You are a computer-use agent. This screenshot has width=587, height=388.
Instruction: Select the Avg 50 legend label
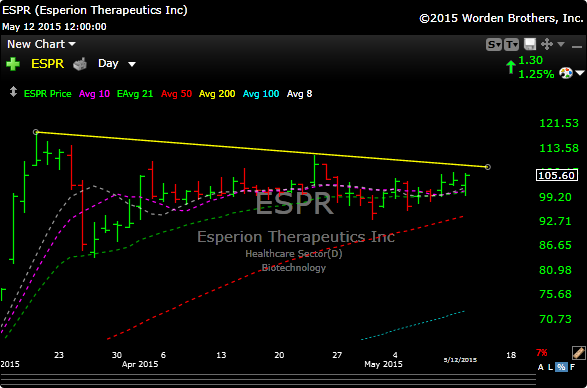pos(176,94)
